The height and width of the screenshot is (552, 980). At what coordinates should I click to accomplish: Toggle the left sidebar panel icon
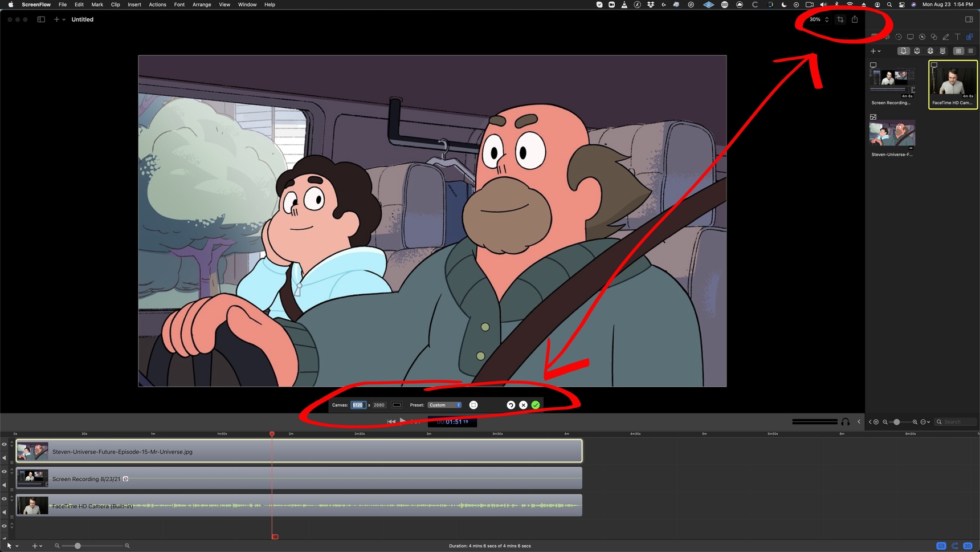tap(41, 19)
